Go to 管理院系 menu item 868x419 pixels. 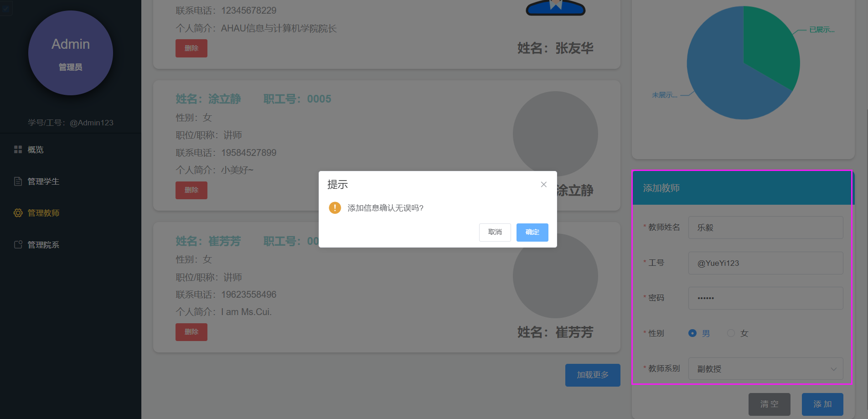[x=71, y=245]
